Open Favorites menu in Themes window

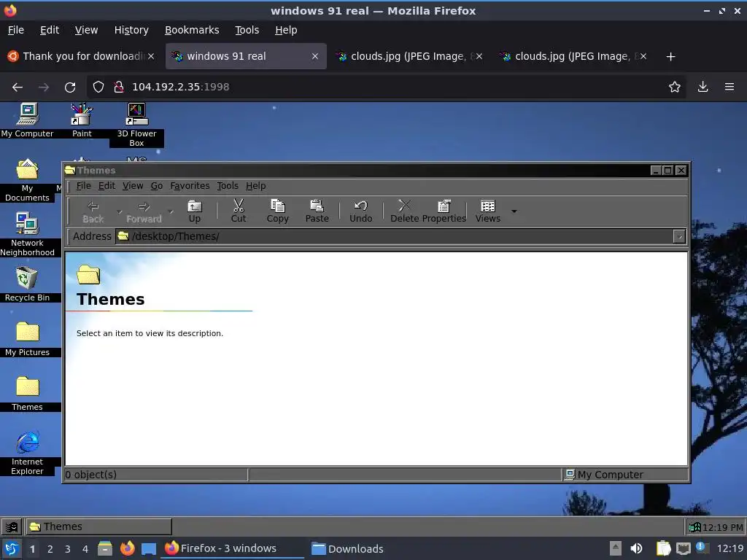click(x=190, y=186)
